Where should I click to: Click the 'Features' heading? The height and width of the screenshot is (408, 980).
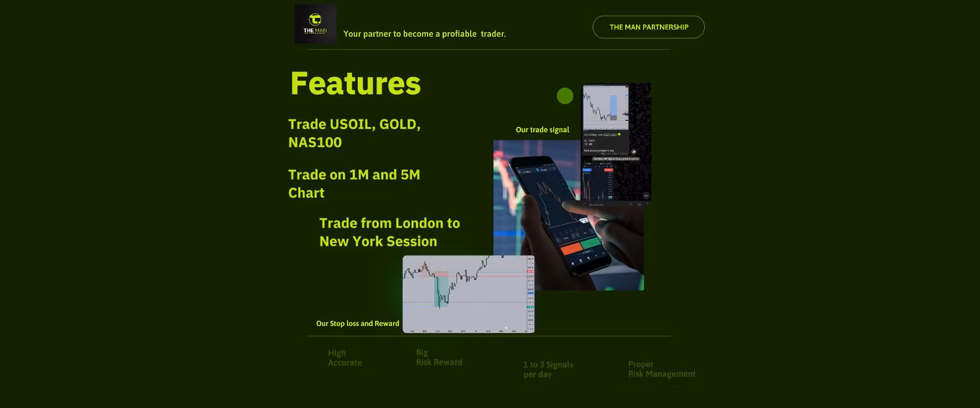(x=355, y=83)
